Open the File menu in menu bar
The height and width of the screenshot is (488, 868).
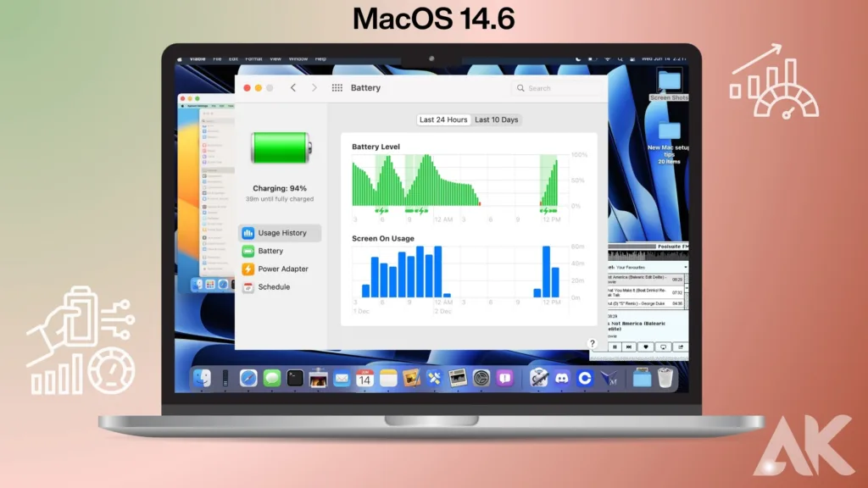[217, 58]
